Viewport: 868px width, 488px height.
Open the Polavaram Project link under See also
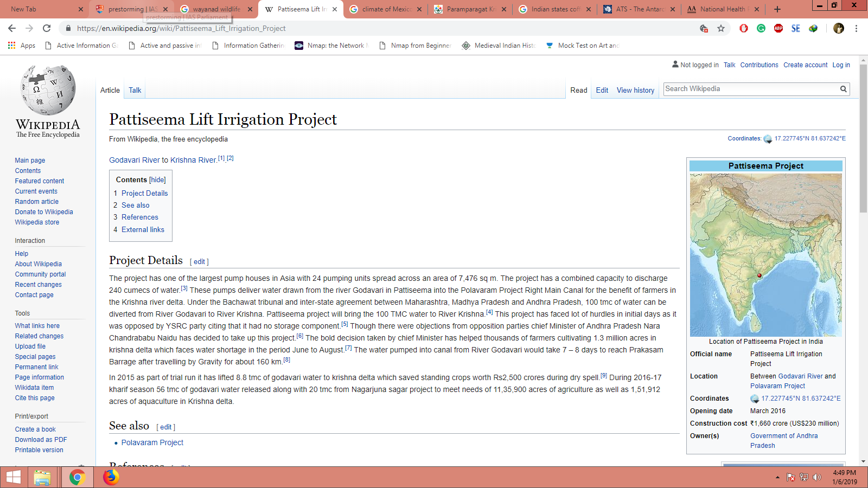click(x=152, y=443)
